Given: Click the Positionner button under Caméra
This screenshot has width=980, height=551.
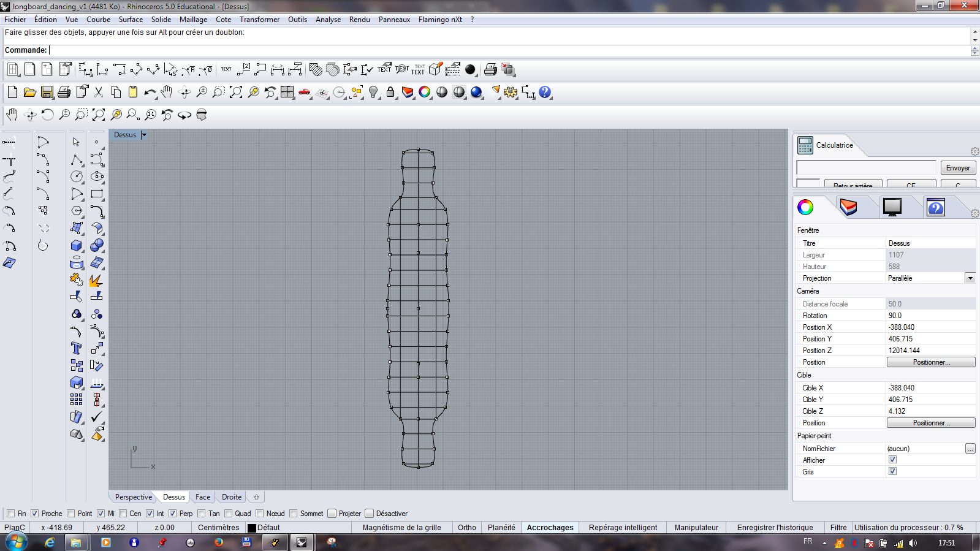Looking at the screenshot, I should [930, 362].
